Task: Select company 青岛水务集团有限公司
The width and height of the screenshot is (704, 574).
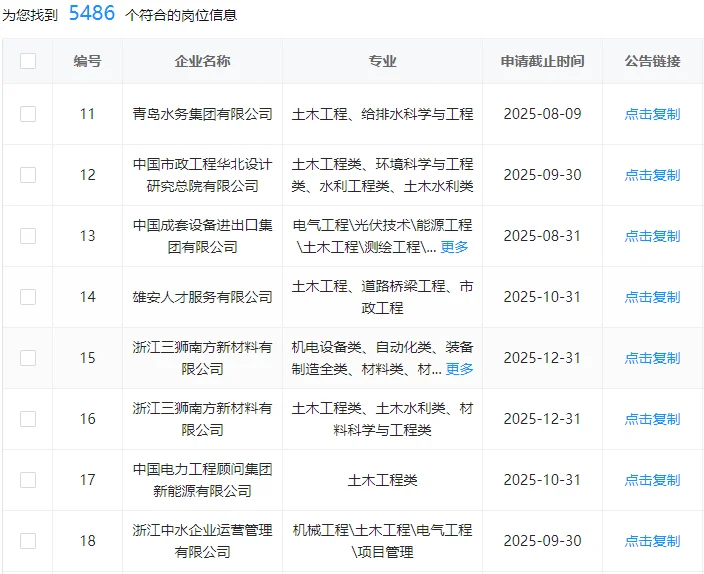Action: (202, 114)
